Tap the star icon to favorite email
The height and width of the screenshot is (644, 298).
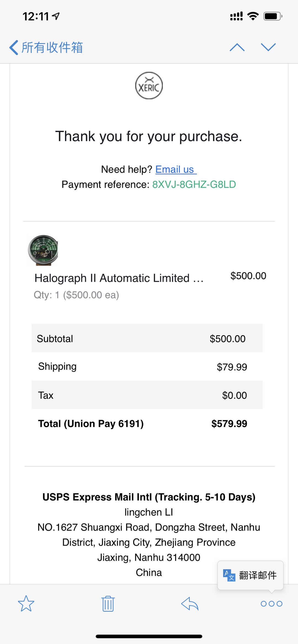26,603
